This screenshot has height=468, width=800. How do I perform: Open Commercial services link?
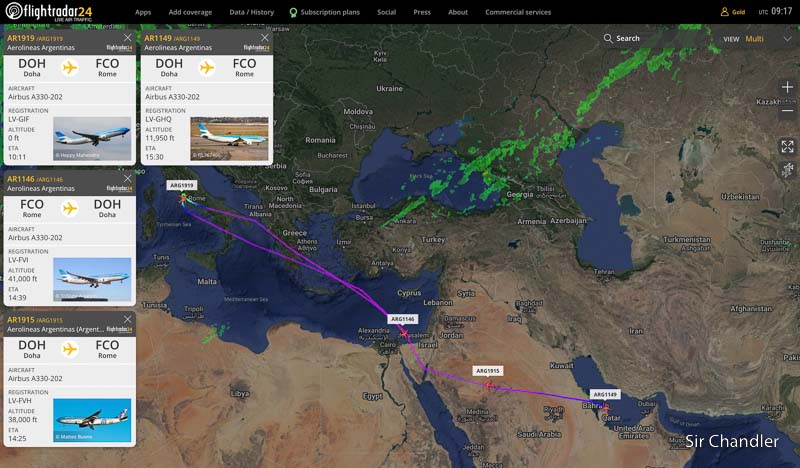coord(518,12)
